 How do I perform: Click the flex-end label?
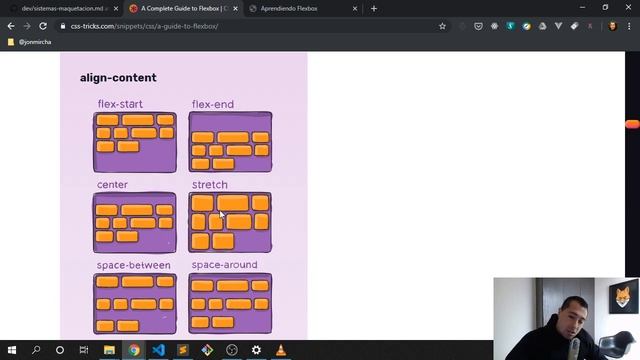213,104
